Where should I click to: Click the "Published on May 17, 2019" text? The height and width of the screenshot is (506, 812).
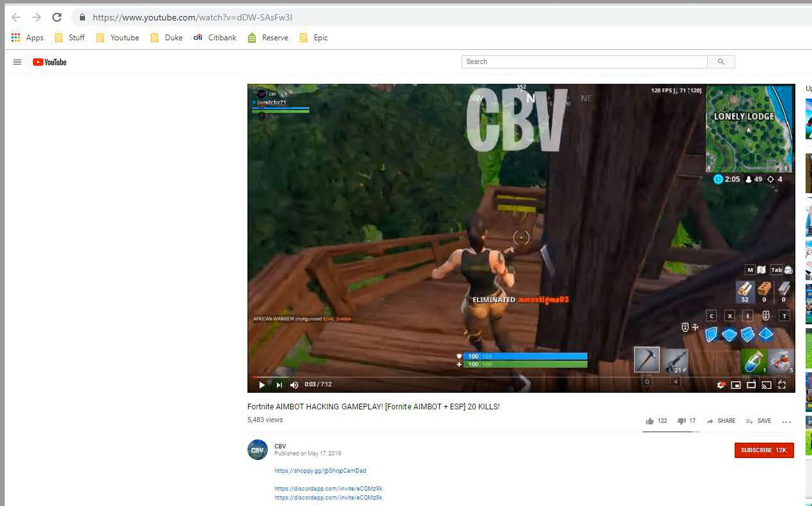[x=308, y=454]
